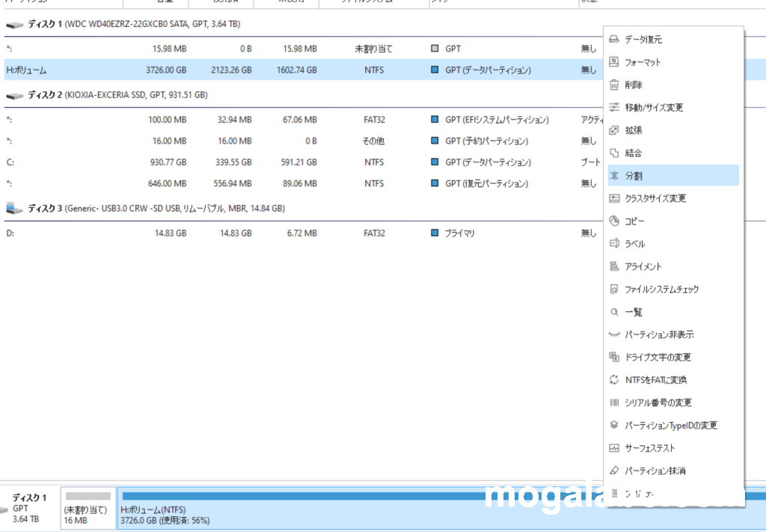Viewport: 766px width, 532px height.
Task: Click the 未割り当て 16 MB block in disk map
Action: click(x=88, y=508)
